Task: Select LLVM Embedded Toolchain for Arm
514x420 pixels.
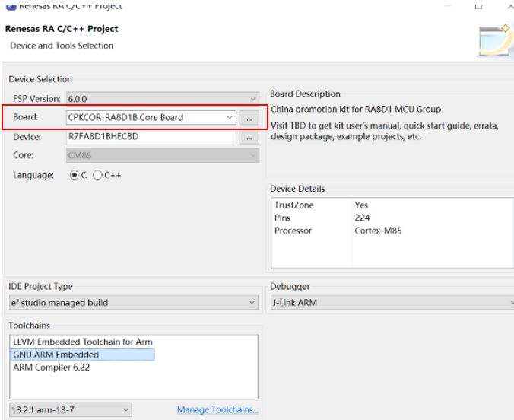Action: pyautogui.click(x=83, y=342)
